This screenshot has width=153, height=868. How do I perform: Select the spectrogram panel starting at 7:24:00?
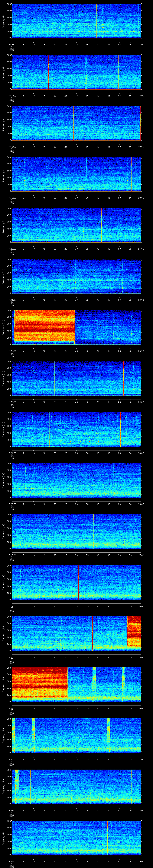pyautogui.click(x=76, y=429)
